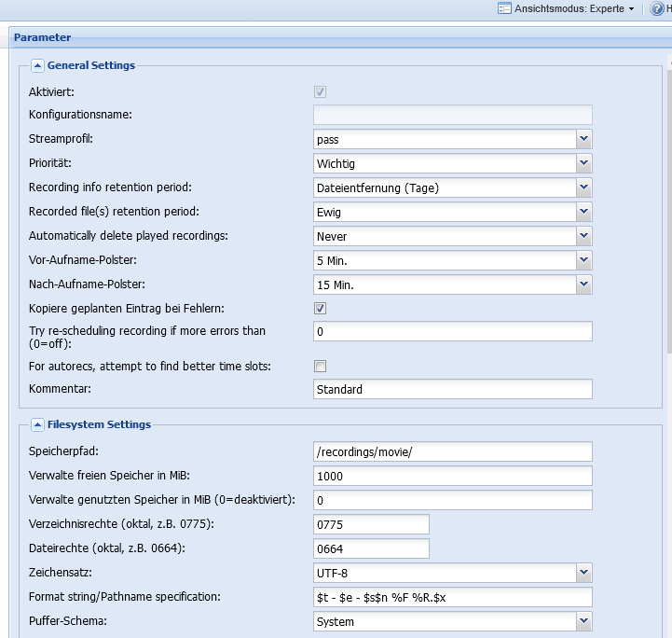Open Automatically delete played recordings dropdown arrow
This screenshot has width=672, height=638.
(x=583, y=236)
